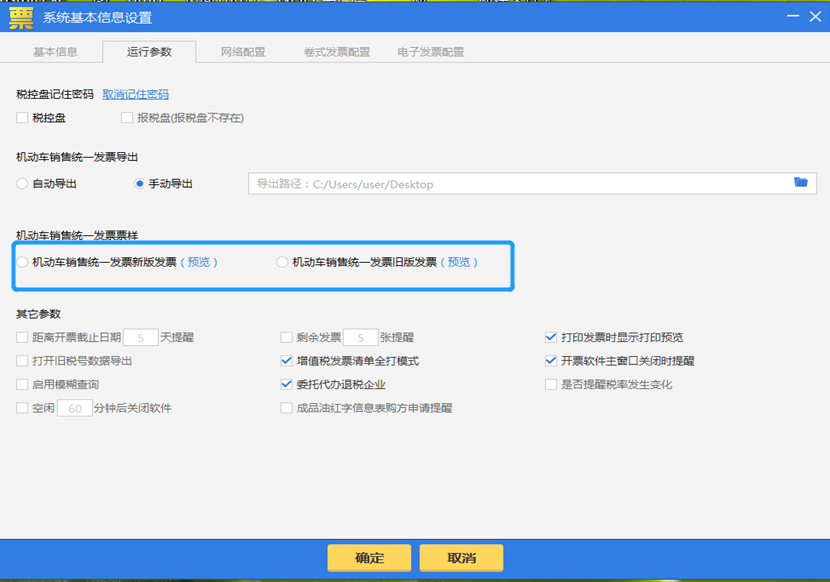
Task: Close the system settings window
Action: click(815, 16)
